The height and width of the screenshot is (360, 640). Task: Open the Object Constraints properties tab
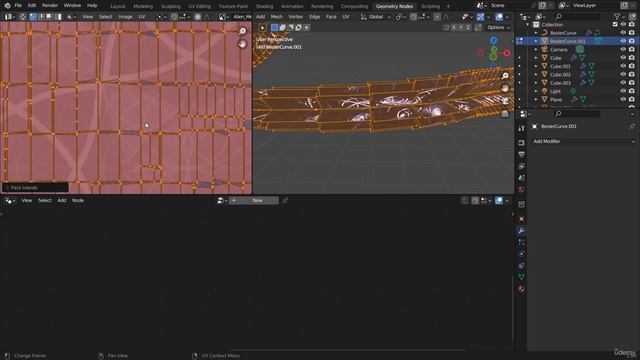click(x=521, y=265)
